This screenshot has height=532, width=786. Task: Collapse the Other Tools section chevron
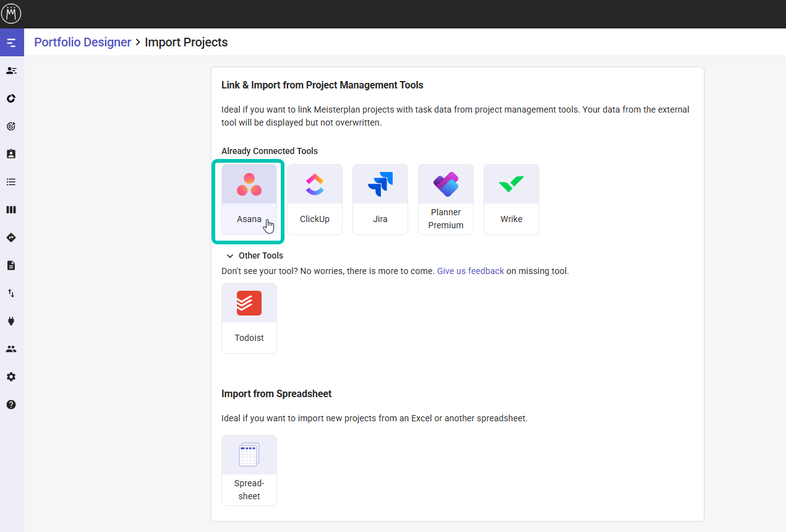pos(230,255)
